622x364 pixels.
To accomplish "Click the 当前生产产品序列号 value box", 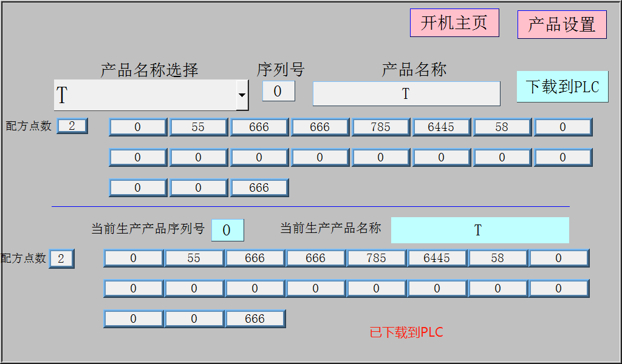I will coord(227,231).
